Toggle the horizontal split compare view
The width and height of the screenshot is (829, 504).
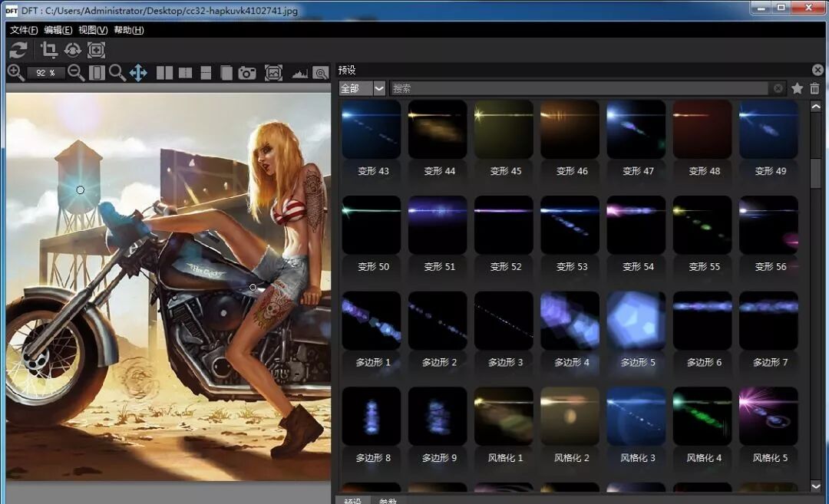click(205, 74)
